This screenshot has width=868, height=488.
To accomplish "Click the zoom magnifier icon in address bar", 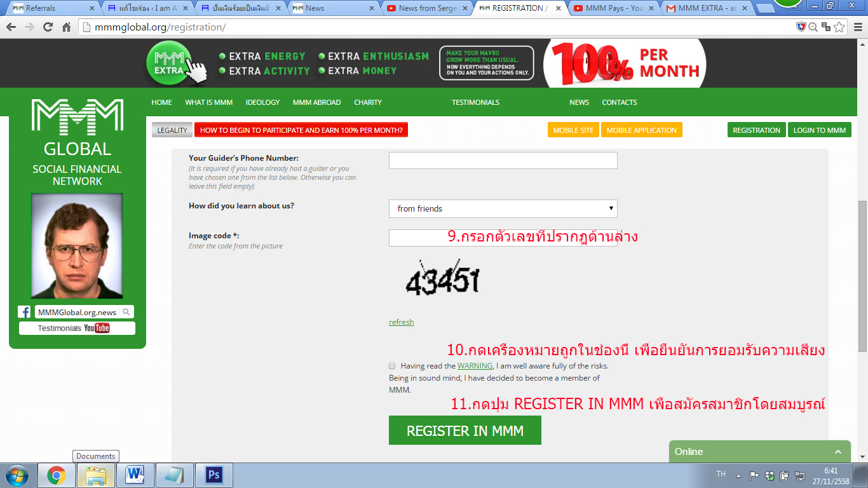I will pos(813,27).
